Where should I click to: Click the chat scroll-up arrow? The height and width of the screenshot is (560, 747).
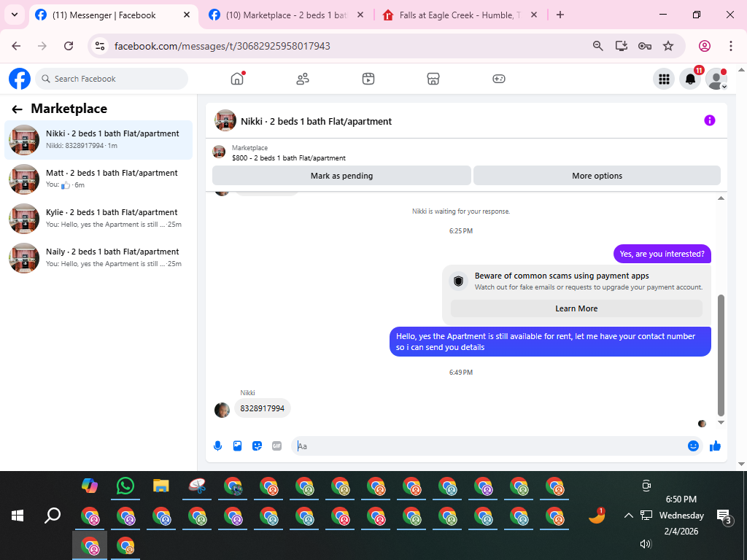click(x=721, y=198)
